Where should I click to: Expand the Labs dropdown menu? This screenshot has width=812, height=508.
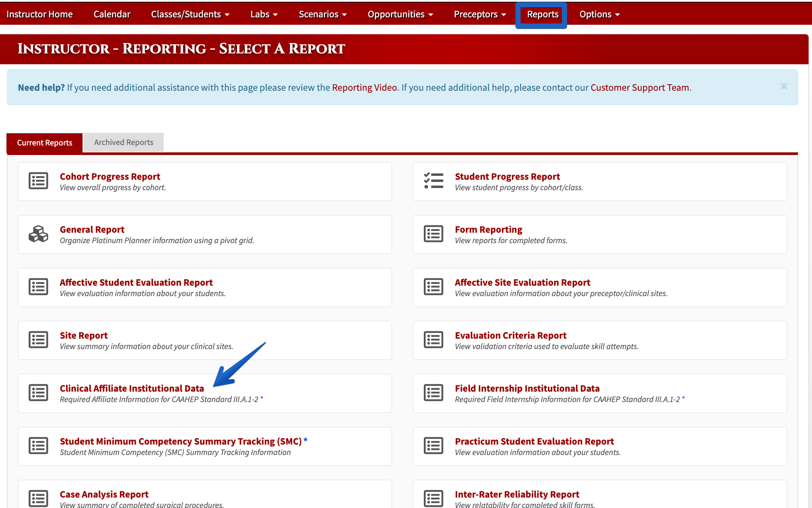264,14
